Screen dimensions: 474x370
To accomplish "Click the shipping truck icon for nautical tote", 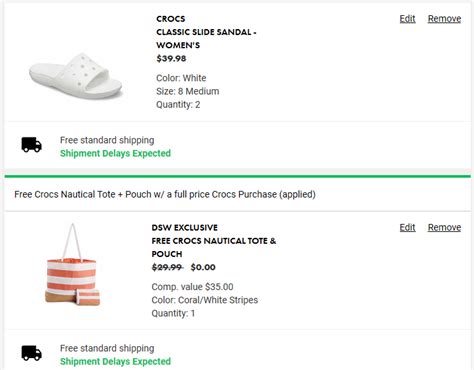I will [x=32, y=353].
